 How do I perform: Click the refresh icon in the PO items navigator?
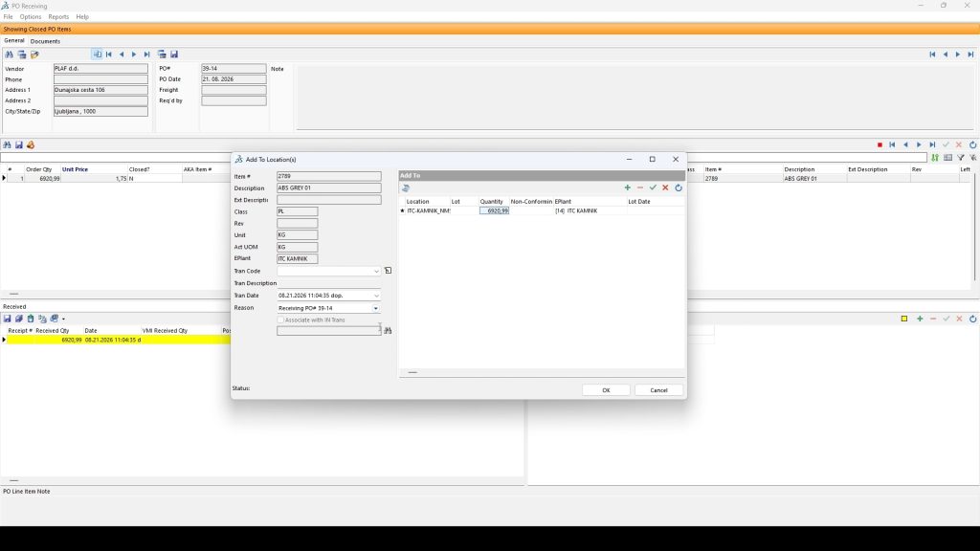[972, 145]
